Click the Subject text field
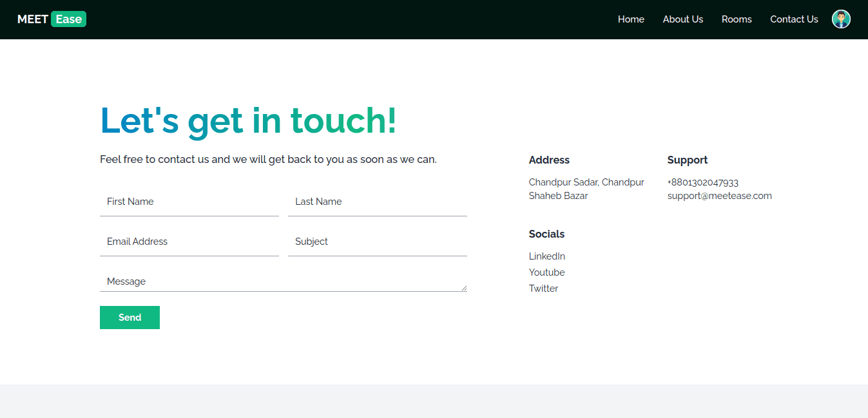This screenshot has width=868, height=418. click(377, 242)
